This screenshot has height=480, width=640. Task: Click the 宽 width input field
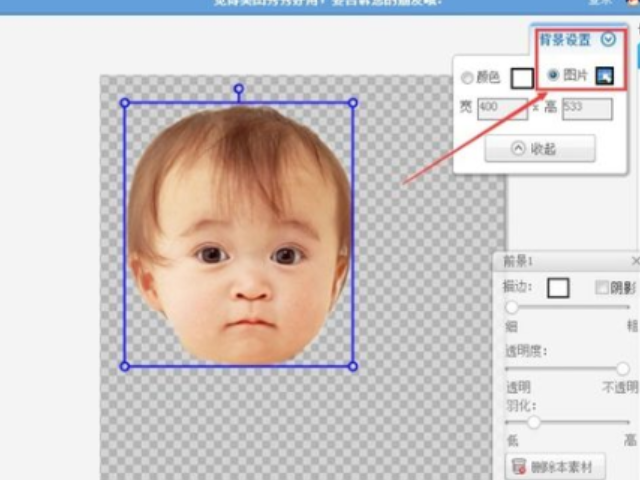(x=502, y=108)
